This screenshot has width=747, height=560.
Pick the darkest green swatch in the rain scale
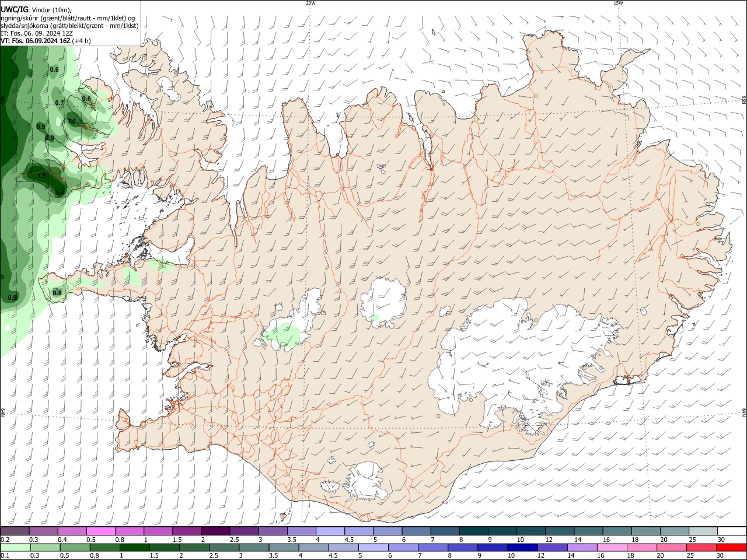point(134,547)
